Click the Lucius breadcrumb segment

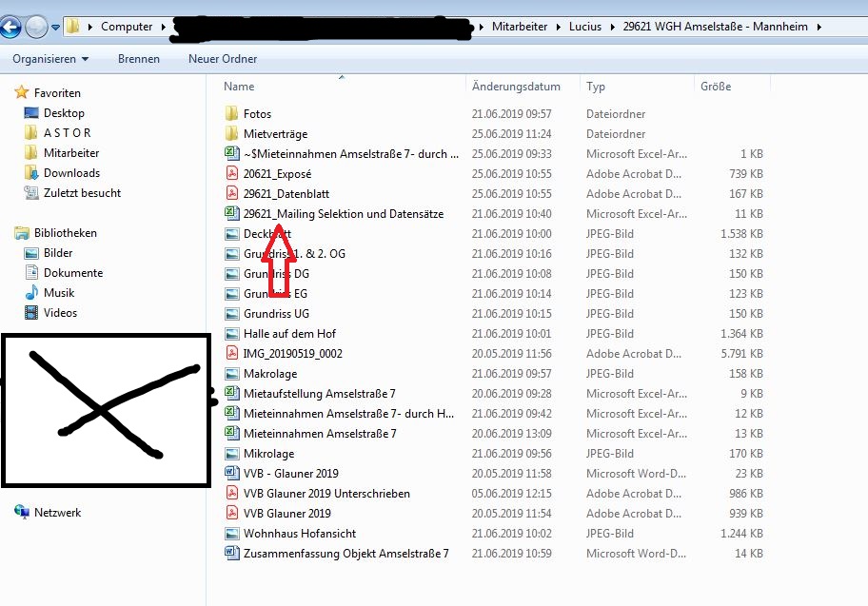(x=585, y=28)
